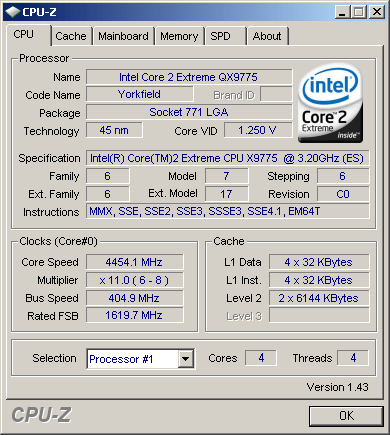390x435 pixels.
Task: Click the Cores count field
Action: (261, 358)
